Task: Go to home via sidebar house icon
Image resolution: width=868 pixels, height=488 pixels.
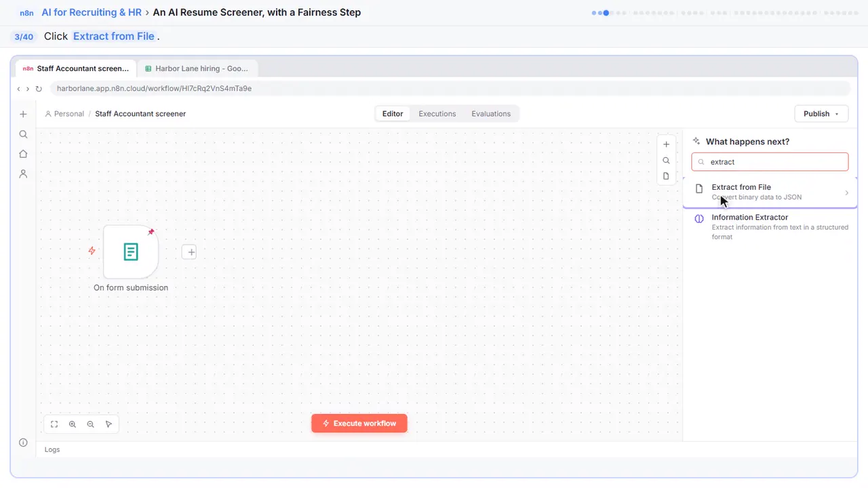Action: (x=23, y=154)
